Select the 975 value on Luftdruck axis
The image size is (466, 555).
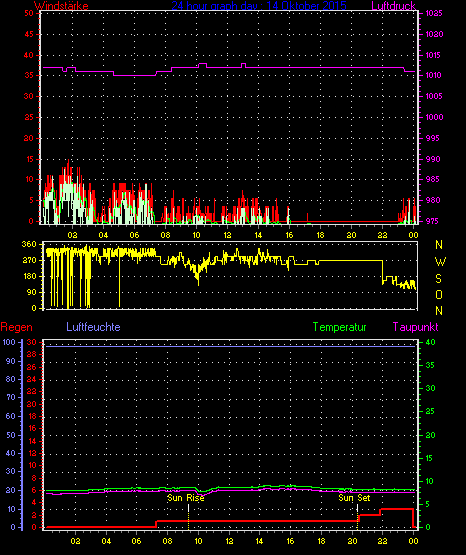click(x=432, y=221)
